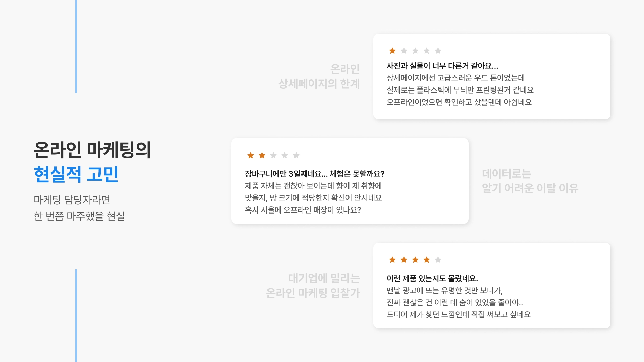Click the second orange star in middle review
The height and width of the screenshot is (362, 644).
pos(262,155)
